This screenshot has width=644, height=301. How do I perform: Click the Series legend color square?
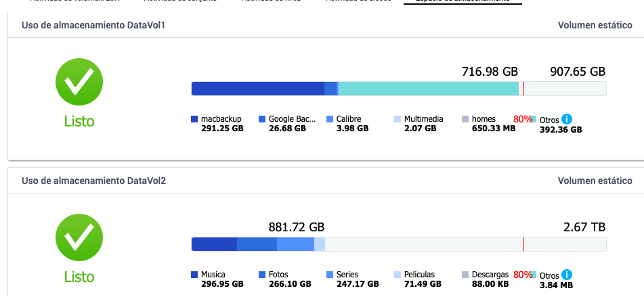click(x=330, y=275)
